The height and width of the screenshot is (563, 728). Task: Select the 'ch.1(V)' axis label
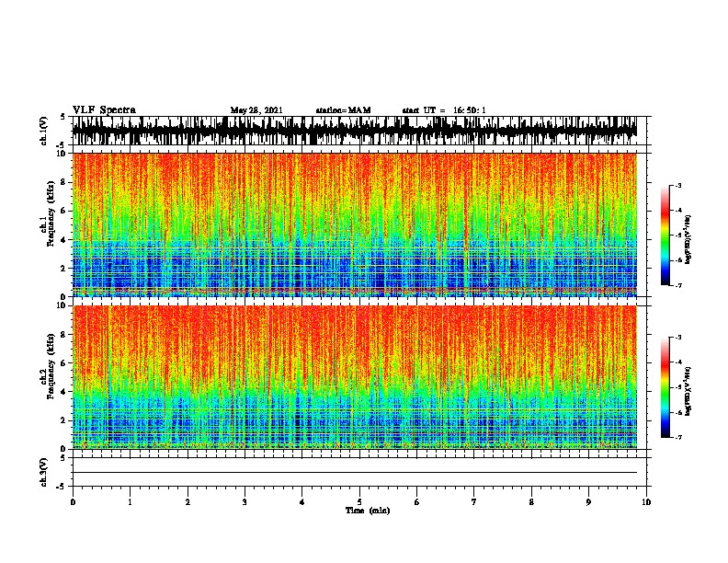coord(43,131)
